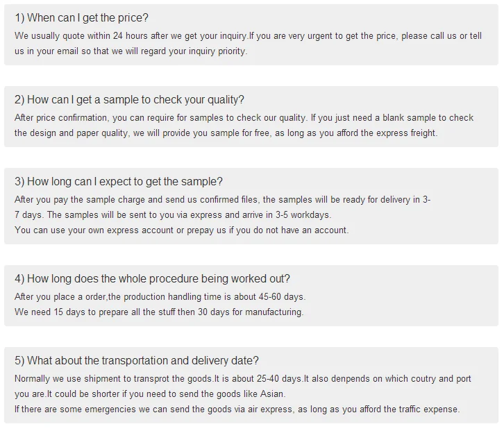Select the question about getting a sample to check quality
The image size is (504, 431).
pyautogui.click(x=129, y=100)
